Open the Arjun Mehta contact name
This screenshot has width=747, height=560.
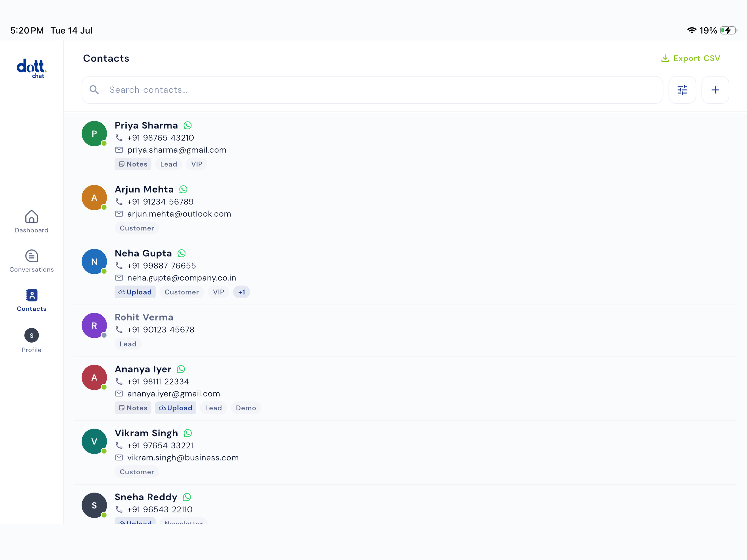point(144,189)
